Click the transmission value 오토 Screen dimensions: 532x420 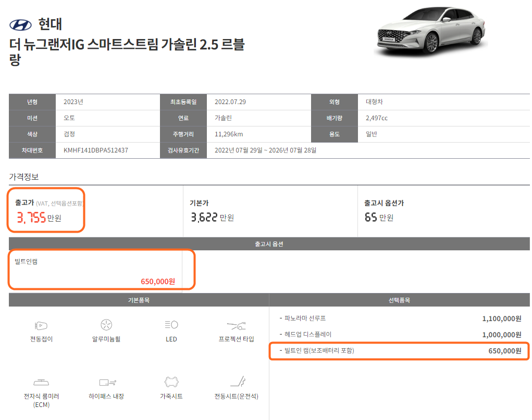point(69,118)
